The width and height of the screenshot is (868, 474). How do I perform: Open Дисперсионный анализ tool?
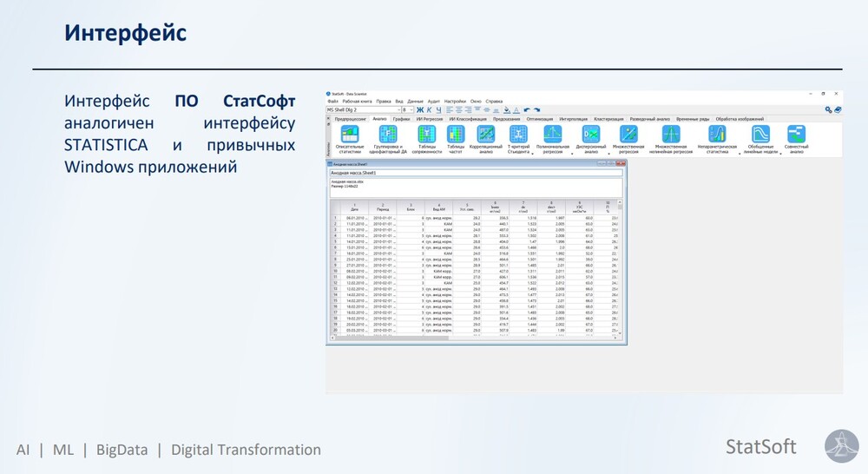click(590, 139)
